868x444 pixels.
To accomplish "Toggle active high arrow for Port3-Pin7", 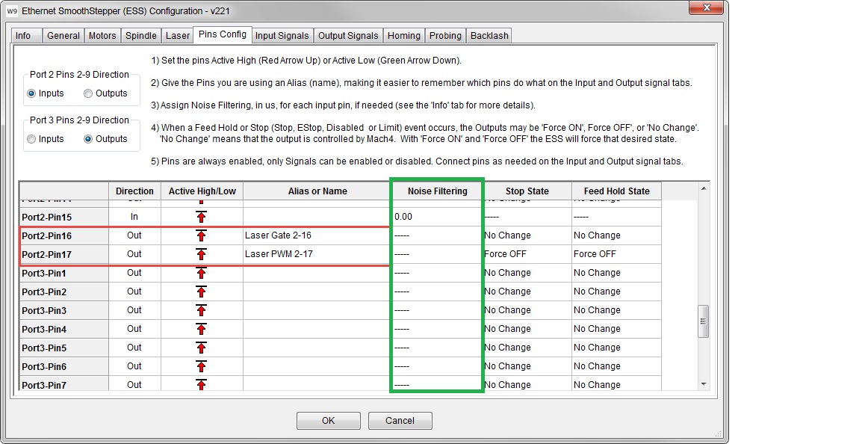I will pos(201,385).
